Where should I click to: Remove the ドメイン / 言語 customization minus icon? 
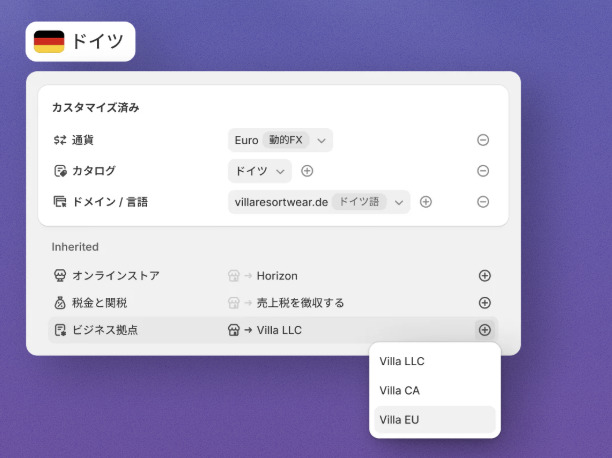[x=483, y=202]
